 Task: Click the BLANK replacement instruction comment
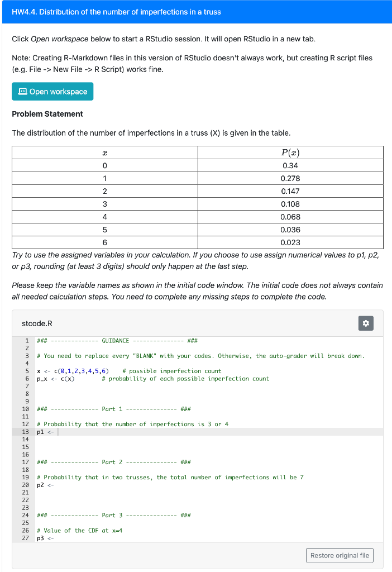pos(200,356)
